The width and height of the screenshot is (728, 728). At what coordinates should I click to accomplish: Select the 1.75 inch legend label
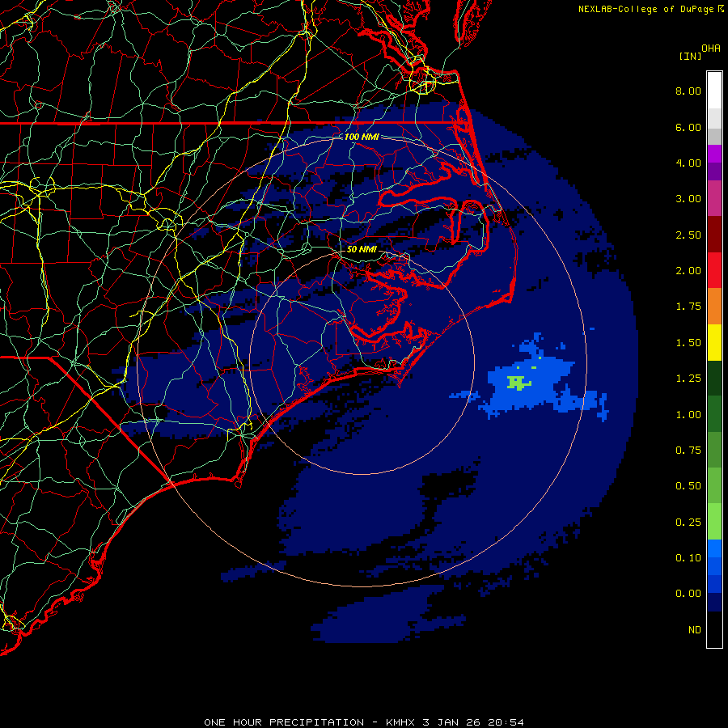(688, 307)
